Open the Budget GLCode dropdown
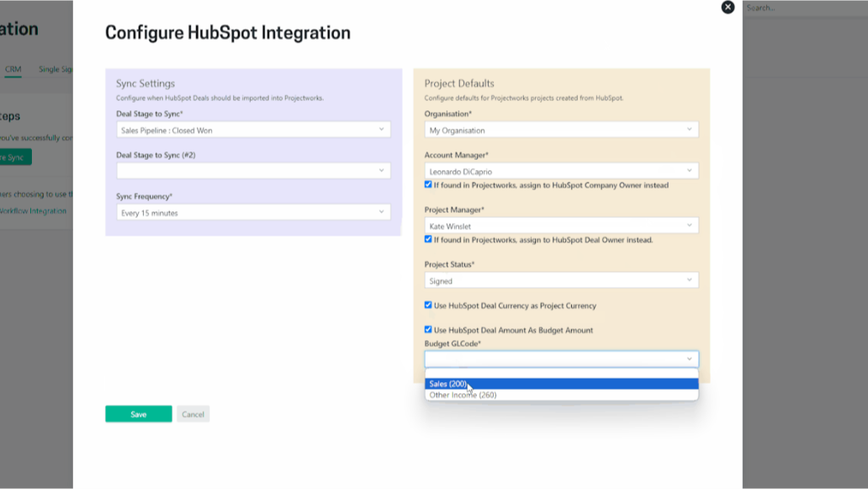Viewport: 868px width, 489px height. click(560, 359)
